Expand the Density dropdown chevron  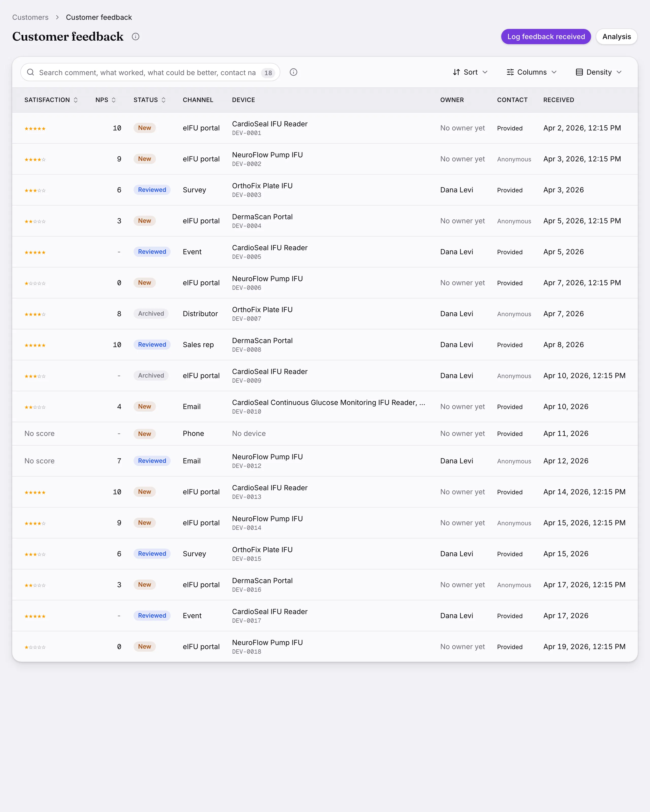tap(619, 72)
